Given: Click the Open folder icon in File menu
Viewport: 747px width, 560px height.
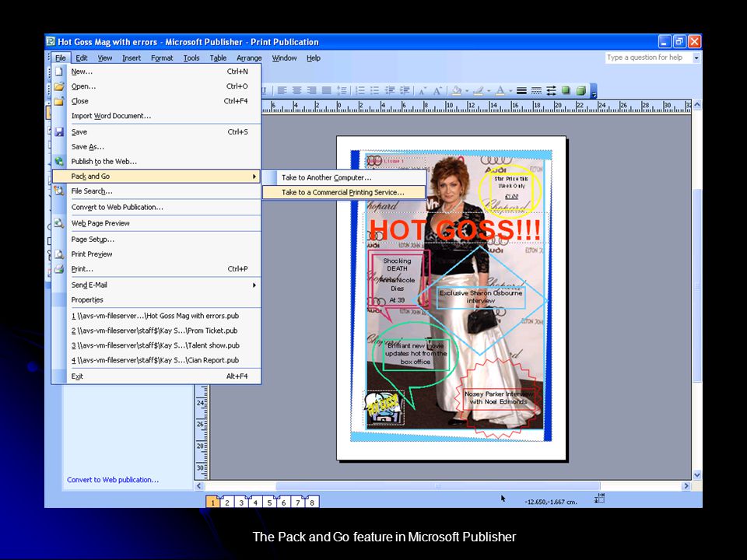Looking at the screenshot, I should coord(58,86).
